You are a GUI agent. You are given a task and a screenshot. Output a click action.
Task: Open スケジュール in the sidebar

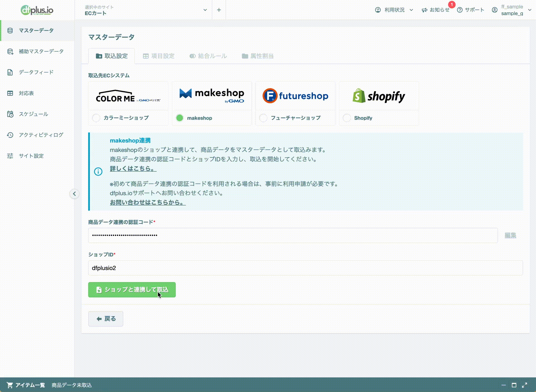tap(37, 114)
